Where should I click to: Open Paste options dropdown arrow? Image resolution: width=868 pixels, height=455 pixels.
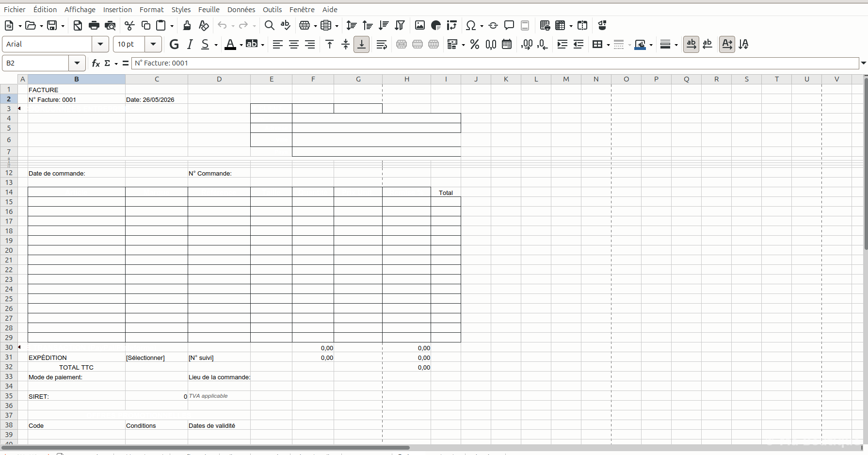[x=172, y=26]
